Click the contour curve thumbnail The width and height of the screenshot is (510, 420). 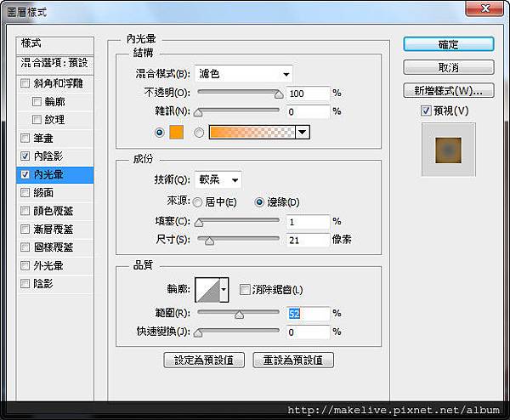207,290
